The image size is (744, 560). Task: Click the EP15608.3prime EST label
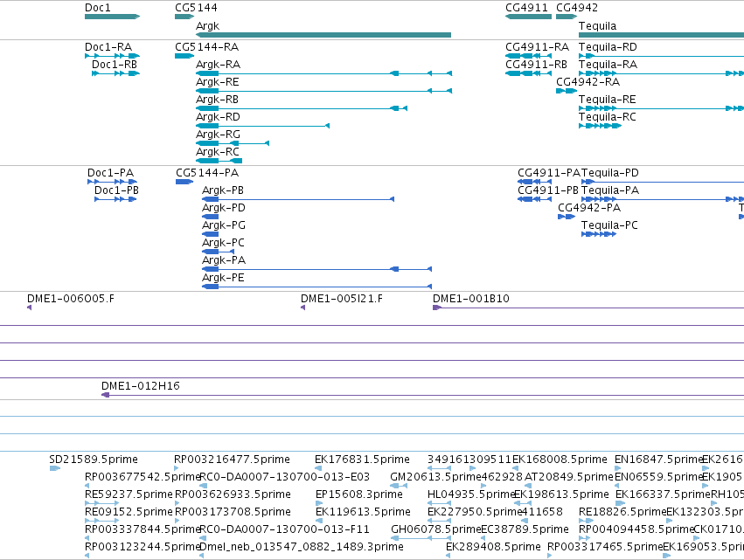point(359,494)
